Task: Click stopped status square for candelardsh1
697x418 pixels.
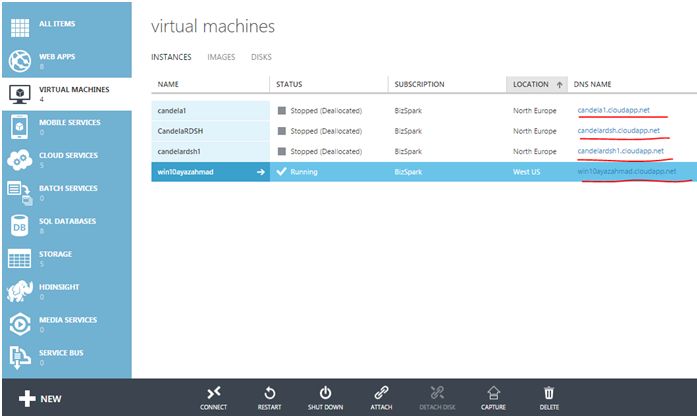Action: click(x=281, y=151)
